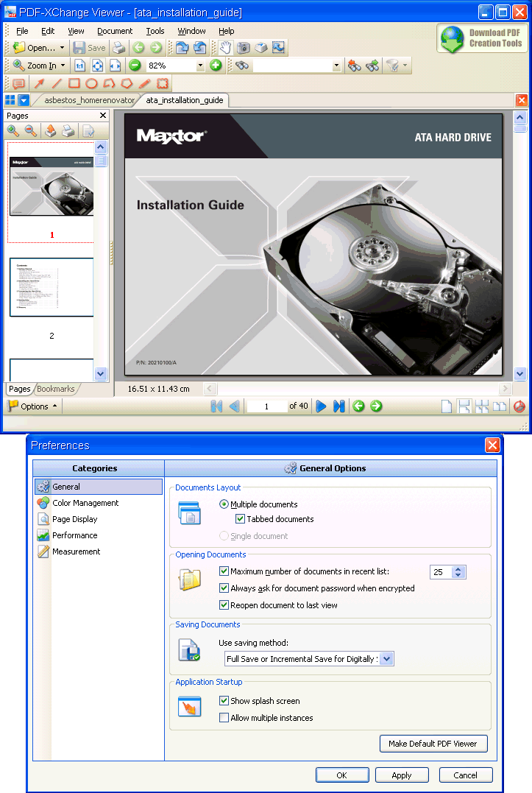Viewport: 532px width, 793px height.
Task: Jump to the last page
Action: tap(339, 406)
